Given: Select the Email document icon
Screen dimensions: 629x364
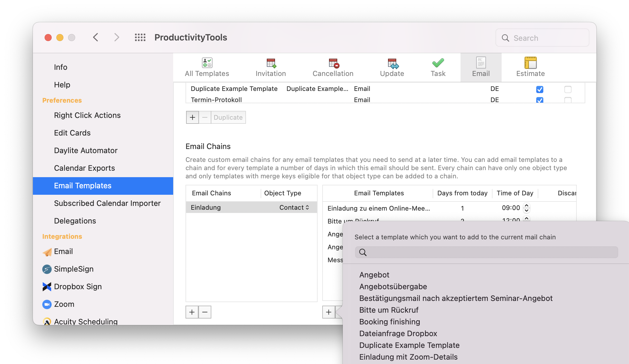Looking at the screenshot, I should [481, 62].
